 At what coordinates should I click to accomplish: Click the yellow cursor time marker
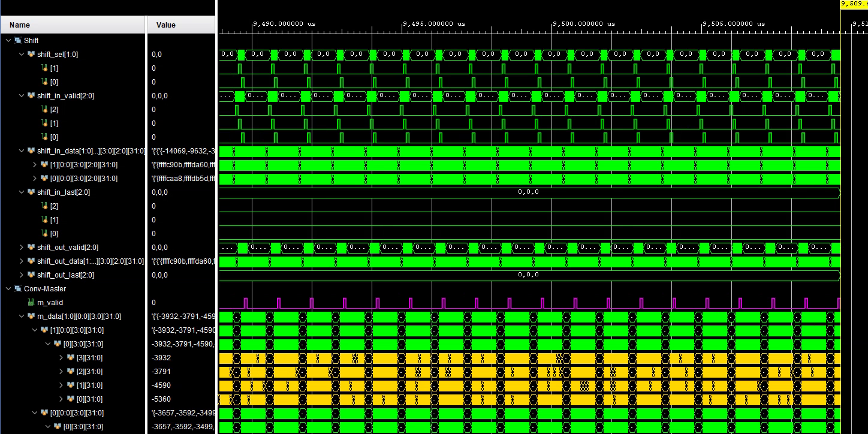point(853,4)
